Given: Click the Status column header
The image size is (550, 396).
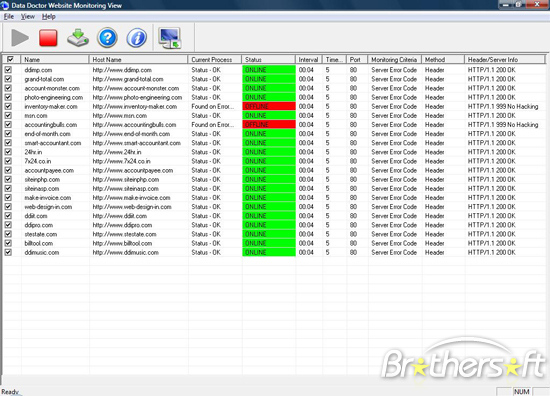Looking at the screenshot, I should 268,59.
